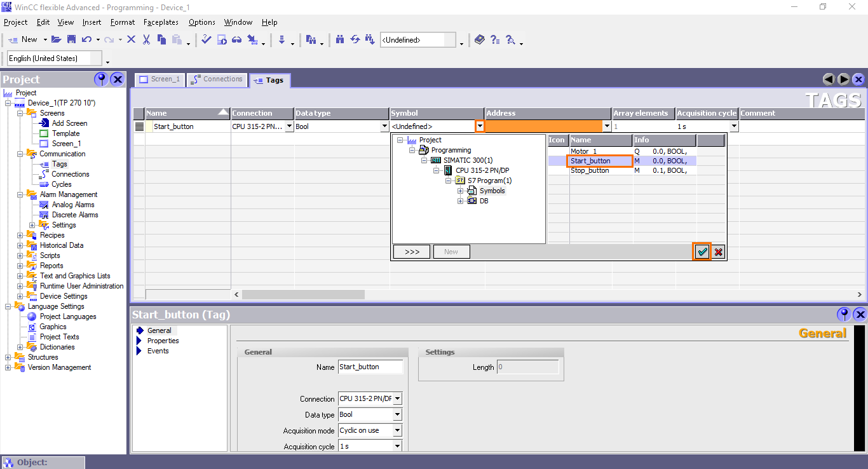
Task: Start runtime with simulator (glasses icon)
Action: pos(236,39)
